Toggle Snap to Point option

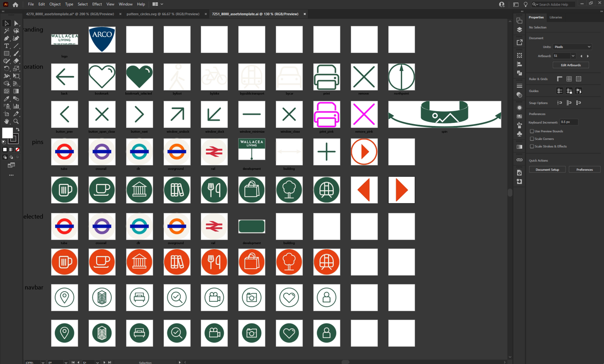click(x=559, y=103)
